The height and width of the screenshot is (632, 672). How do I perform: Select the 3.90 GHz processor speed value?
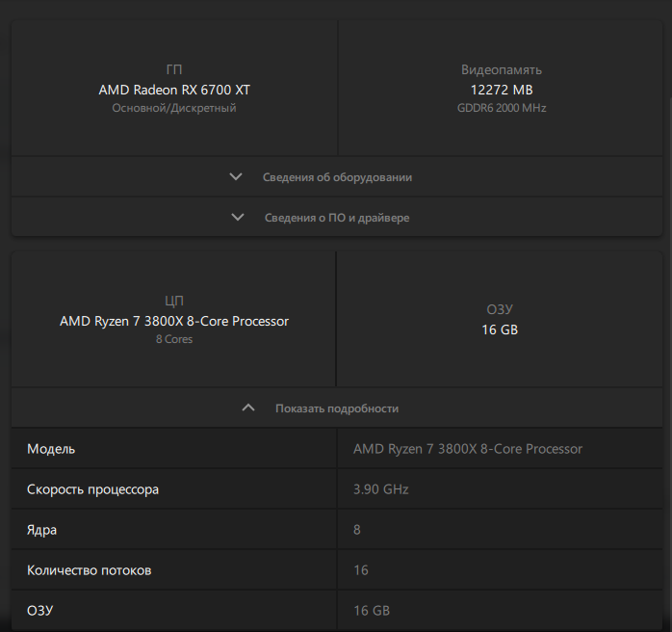[x=381, y=489]
